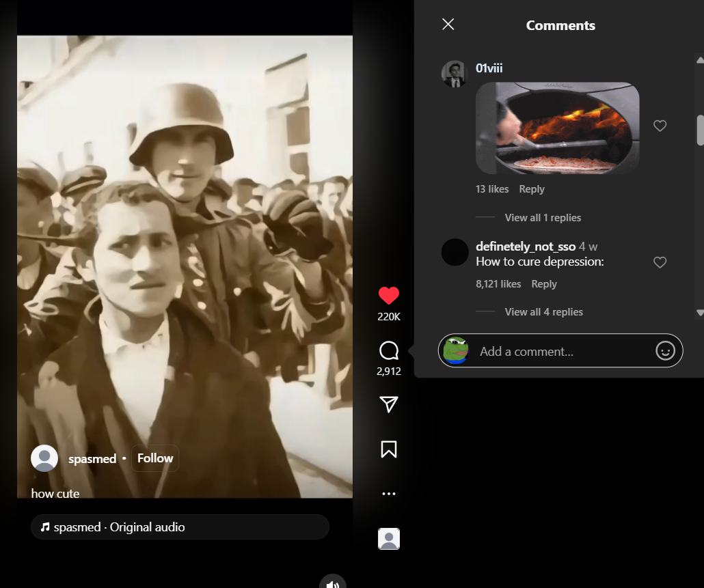Click the frog avatar in the comment box
This screenshot has width=704, height=588.
(x=455, y=350)
